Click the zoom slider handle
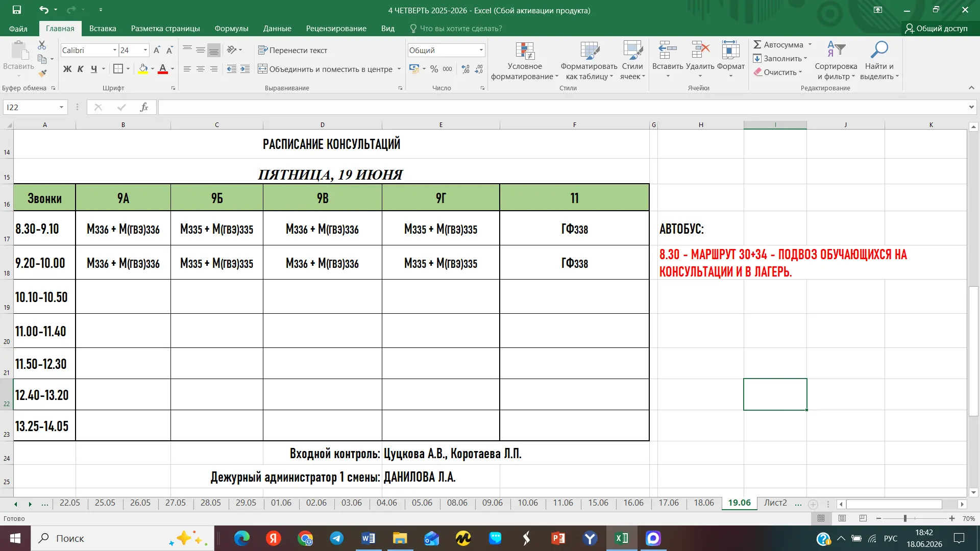The image size is (980, 551). [x=905, y=518]
